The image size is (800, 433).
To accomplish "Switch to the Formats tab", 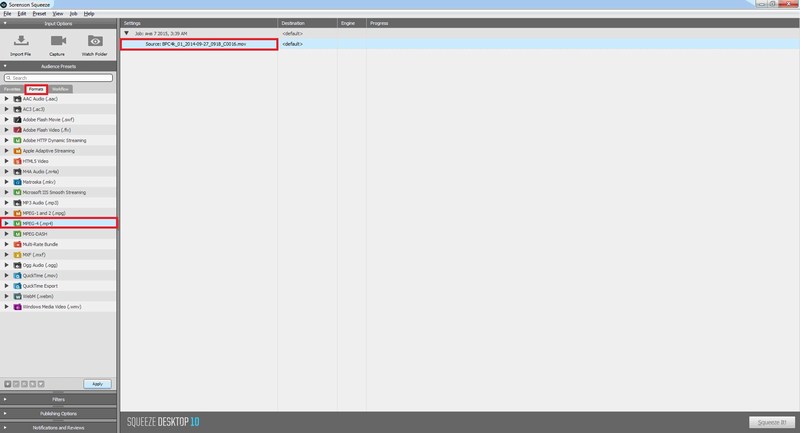I will click(36, 89).
